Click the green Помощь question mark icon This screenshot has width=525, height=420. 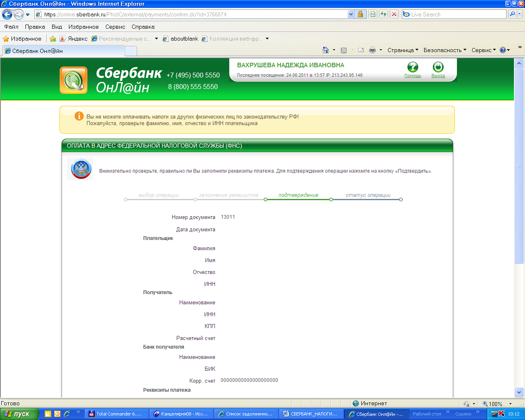[x=413, y=67]
